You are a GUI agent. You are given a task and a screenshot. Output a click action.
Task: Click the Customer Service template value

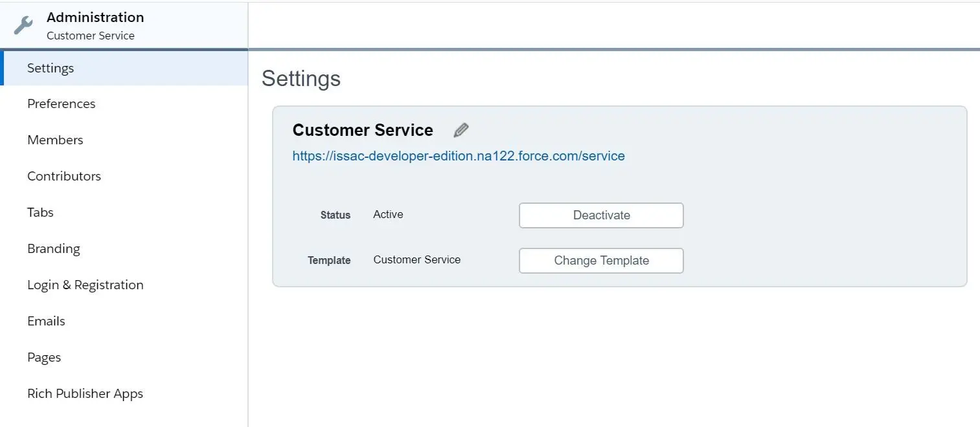tap(417, 259)
